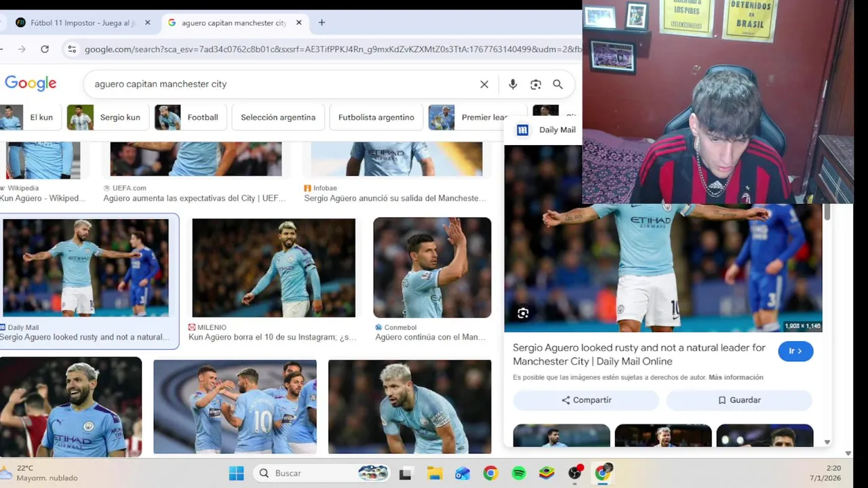The image size is (868, 488).
Task: Click the Guardar button
Action: 739,400
